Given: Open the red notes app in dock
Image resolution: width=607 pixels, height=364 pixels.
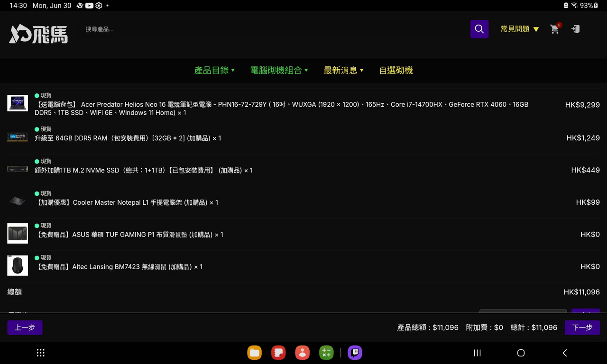Looking at the screenshot, I should [x=278, y=353].
